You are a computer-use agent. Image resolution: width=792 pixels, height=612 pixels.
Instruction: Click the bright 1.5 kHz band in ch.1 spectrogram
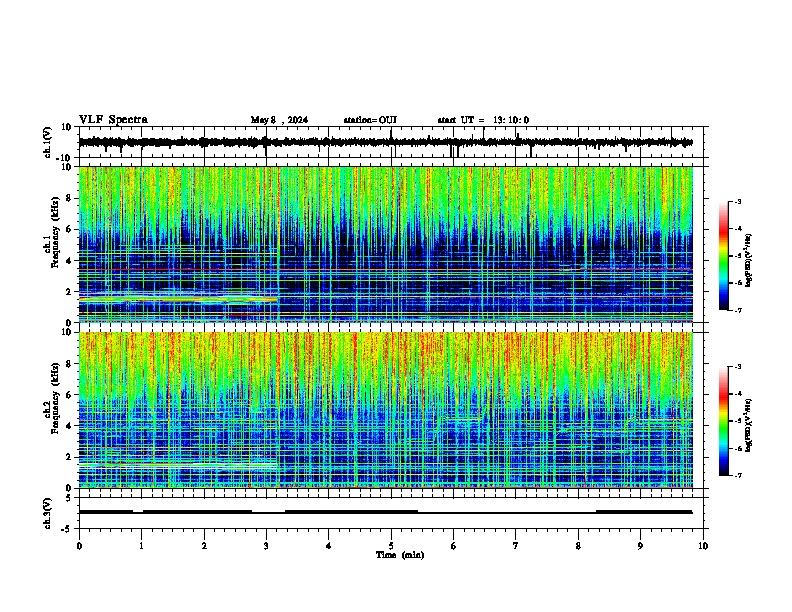pos(178,299)
